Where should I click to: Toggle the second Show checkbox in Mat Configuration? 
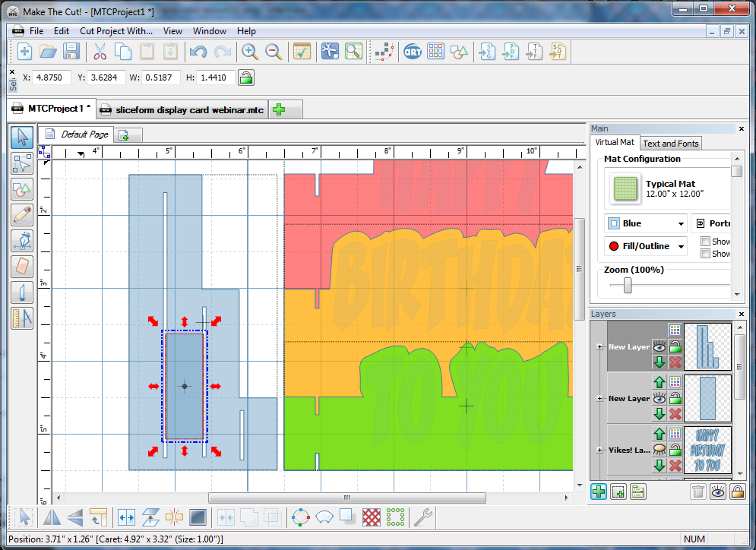[x=705, y=254]
